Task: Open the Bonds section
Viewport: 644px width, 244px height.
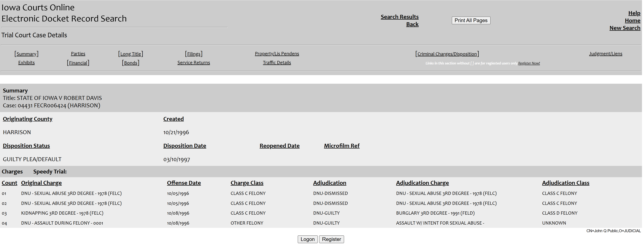Action: pyautogui.click(x=130, y=63)
